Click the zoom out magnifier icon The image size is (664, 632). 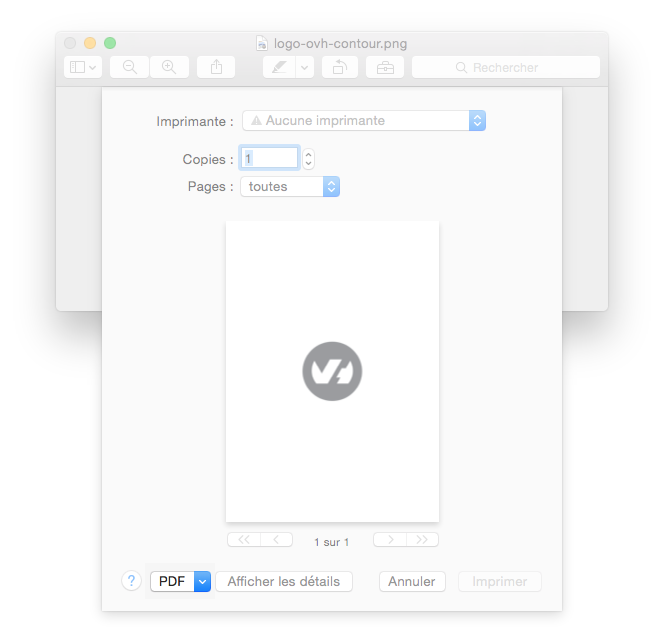coord(129,67)
